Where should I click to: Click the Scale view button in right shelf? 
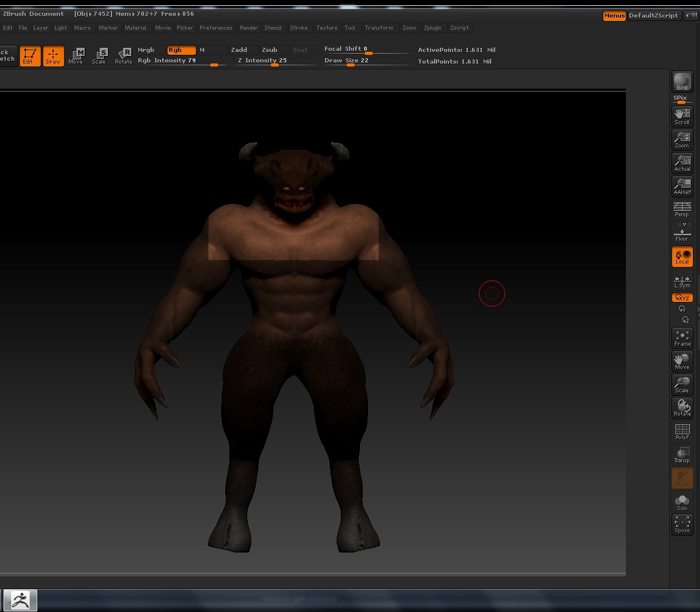pyautogui.click(x=682, y=385)
